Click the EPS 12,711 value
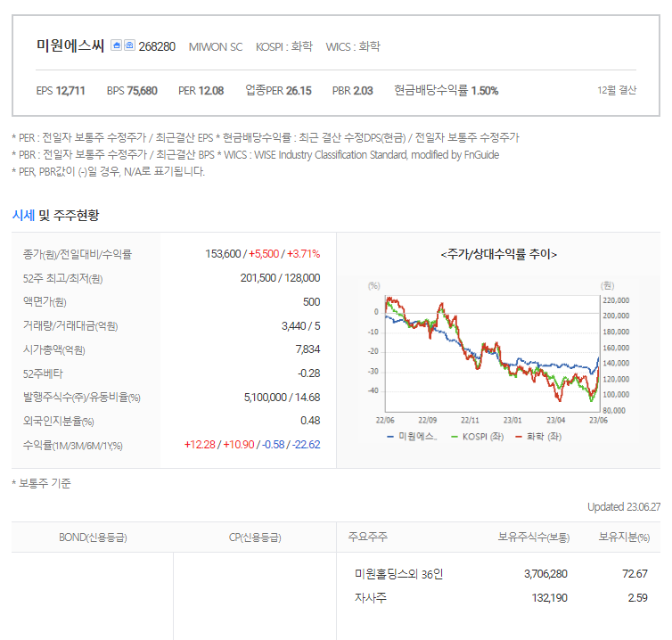The image size is (672, 640). click(61, 91)
